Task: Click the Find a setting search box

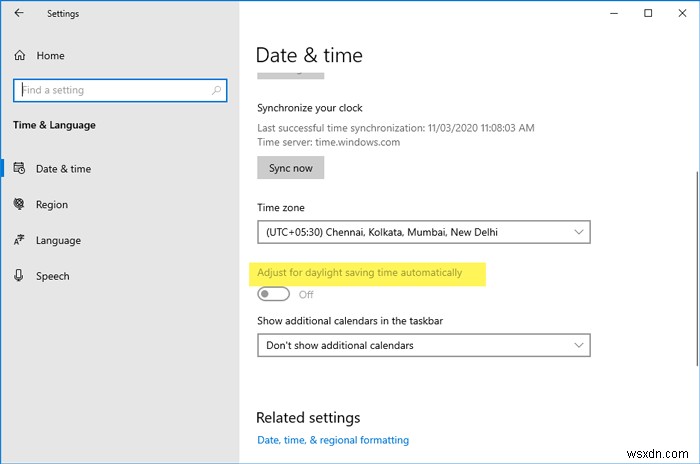Action: point(110,90)
